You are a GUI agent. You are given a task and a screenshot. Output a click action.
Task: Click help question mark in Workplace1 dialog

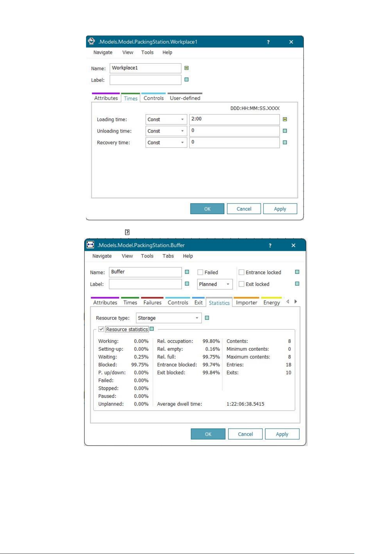click(268, 42)
